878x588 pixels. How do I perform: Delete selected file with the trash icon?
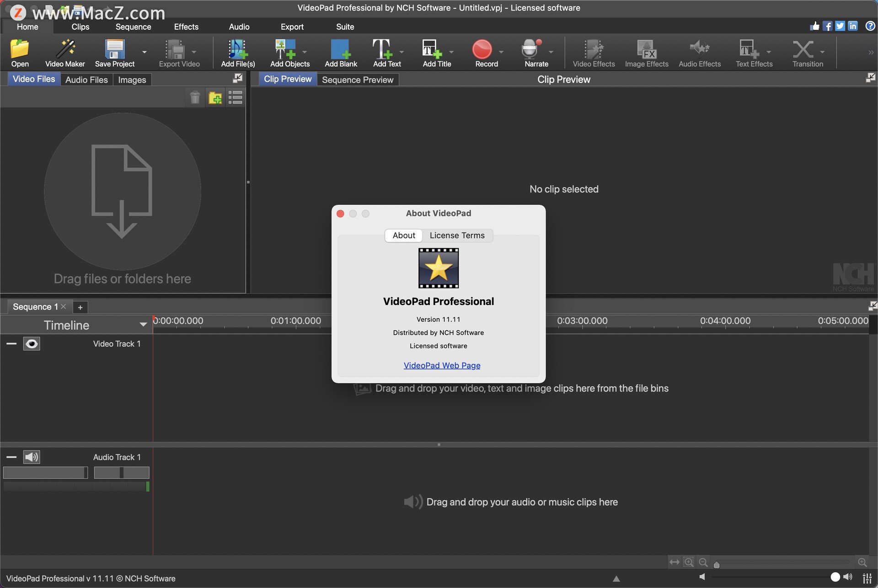coord(195,97)
